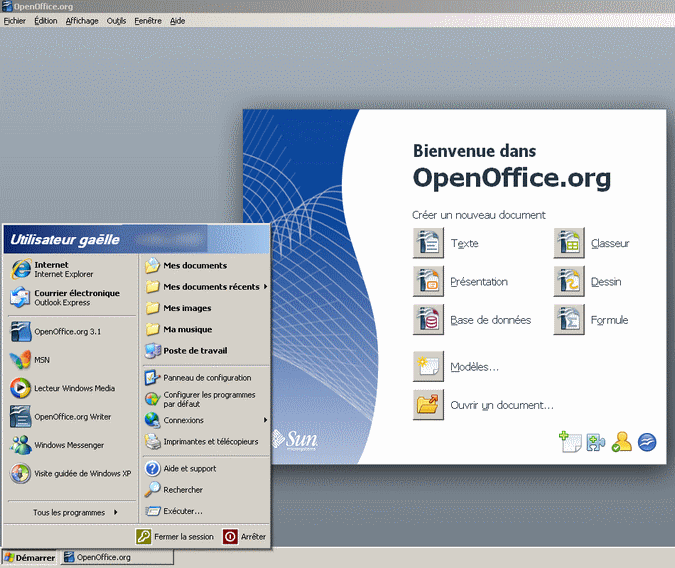Expand Mes documents récents submenu

coord(206,287)
